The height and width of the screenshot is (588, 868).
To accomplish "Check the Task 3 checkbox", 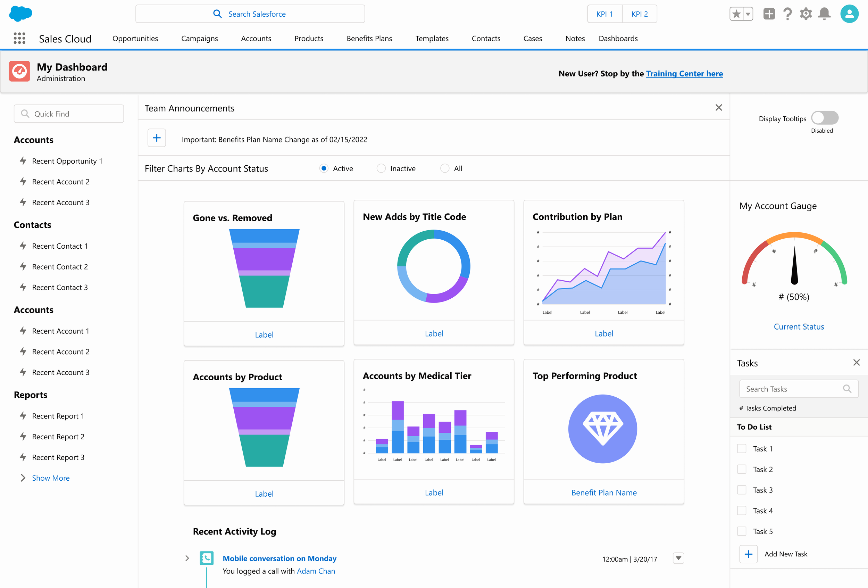I will point(742,490).
